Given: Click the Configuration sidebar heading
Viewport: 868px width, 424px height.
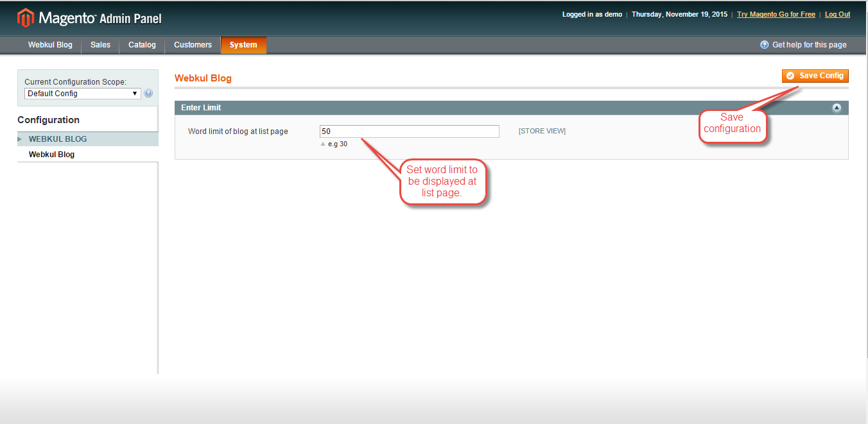Looking at the screenshot, I should tap(48, 120).
